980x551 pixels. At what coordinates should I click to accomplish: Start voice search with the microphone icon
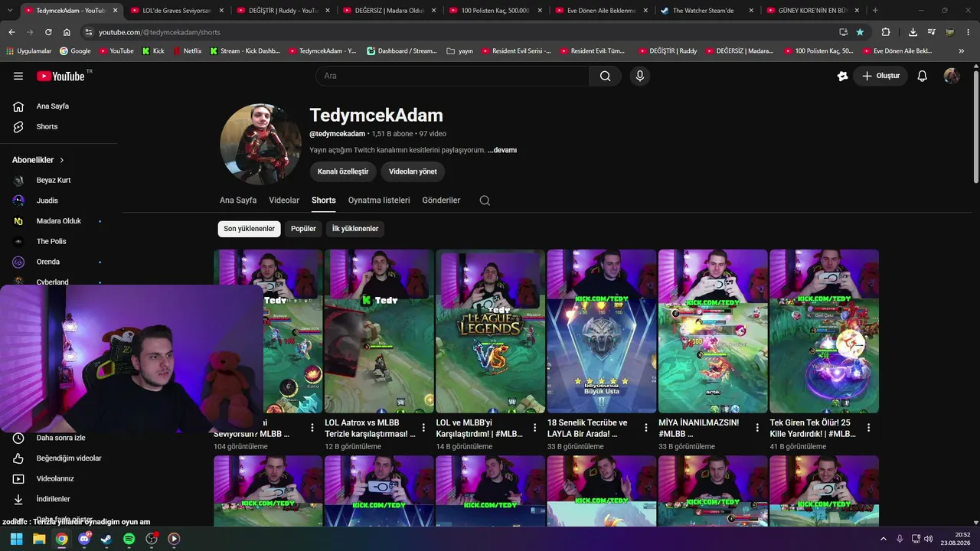[x=640, y=76]
